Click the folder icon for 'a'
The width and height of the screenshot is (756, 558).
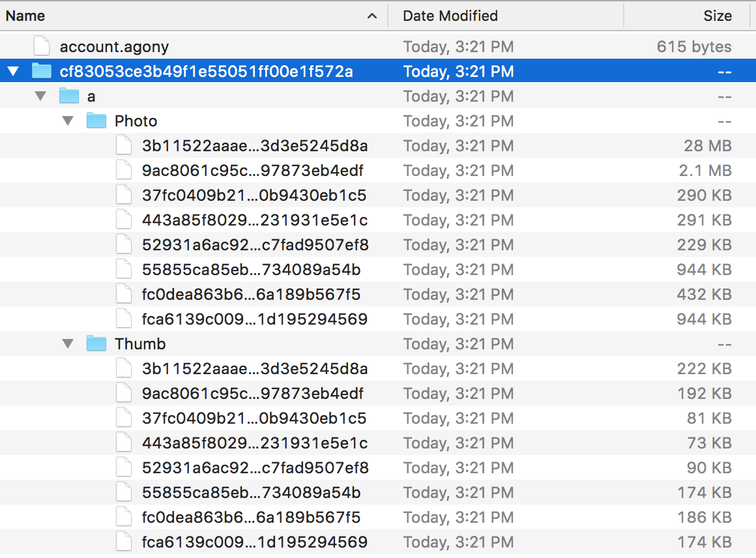pos(69,95)
